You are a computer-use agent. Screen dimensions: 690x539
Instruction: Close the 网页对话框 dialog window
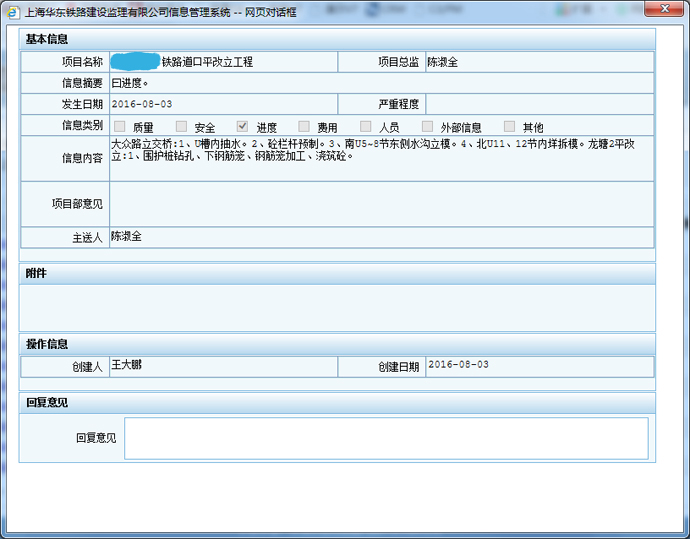(x=660, y=10)
